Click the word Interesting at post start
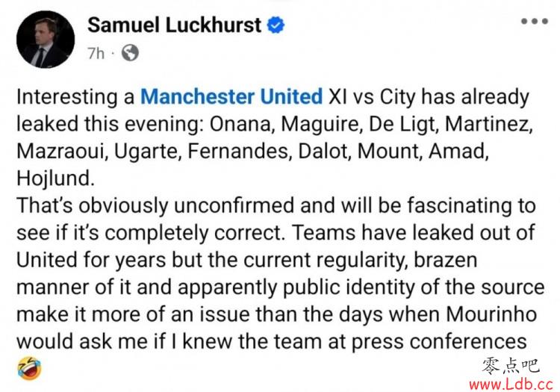The height and width of the screenshot is (392, 560). click(x=67, y=97)
